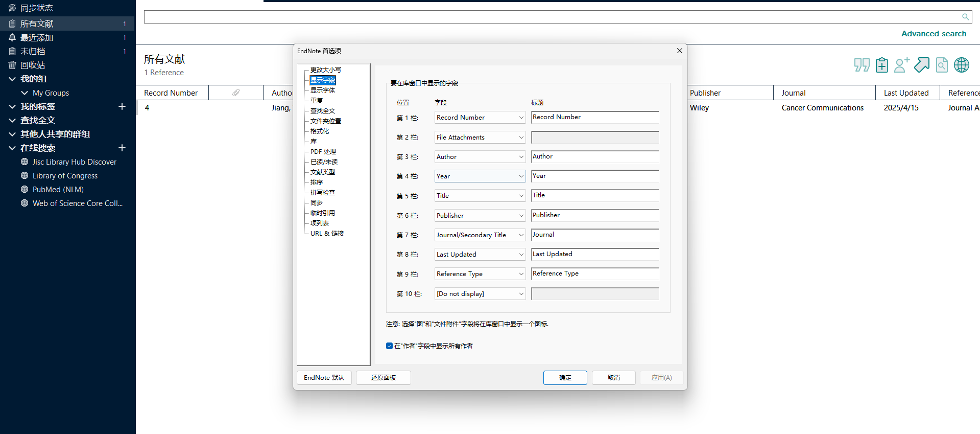Select Reference Types (文献类型) preference
The width and height of the screenshot is (980, 434).
point(323,172)
